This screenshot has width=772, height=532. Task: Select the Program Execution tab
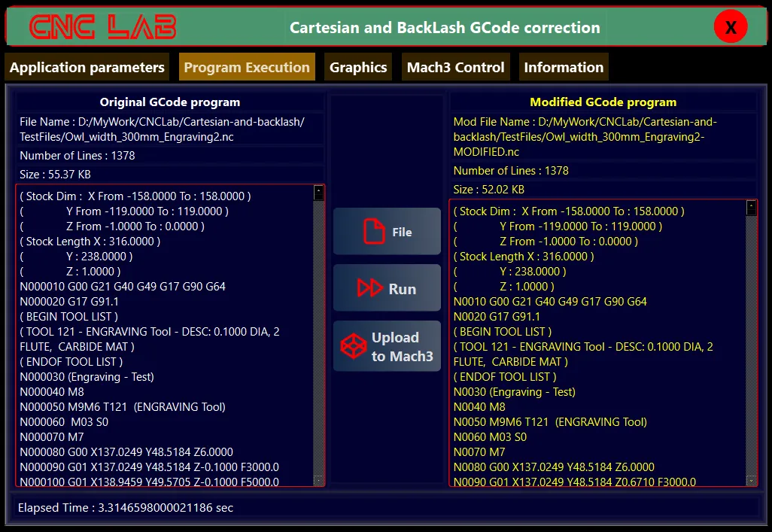pos(247,67)
